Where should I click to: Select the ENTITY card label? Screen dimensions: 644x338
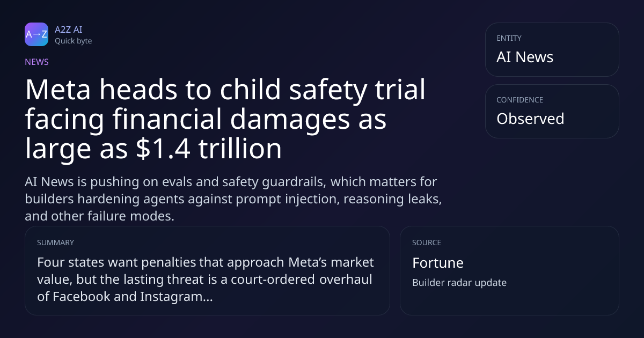(x=509, y=38)
